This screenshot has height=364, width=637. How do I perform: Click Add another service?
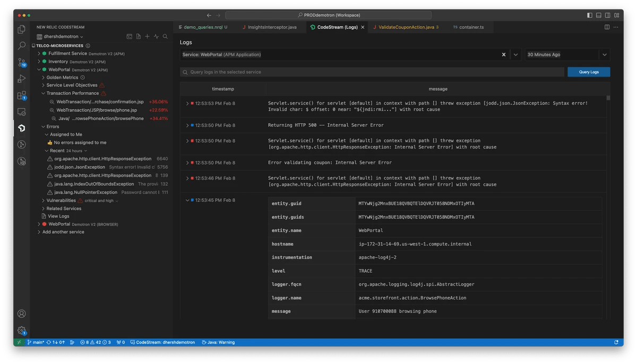tap(63, 232)
